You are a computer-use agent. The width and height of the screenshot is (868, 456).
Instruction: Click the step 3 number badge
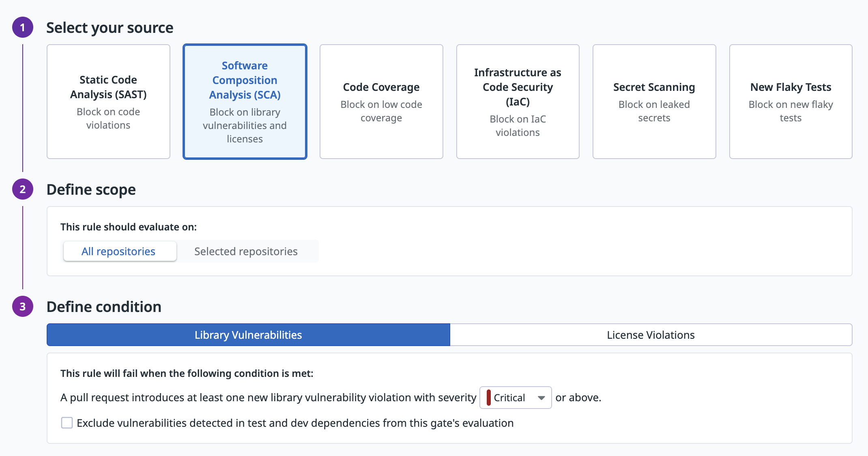23,306
